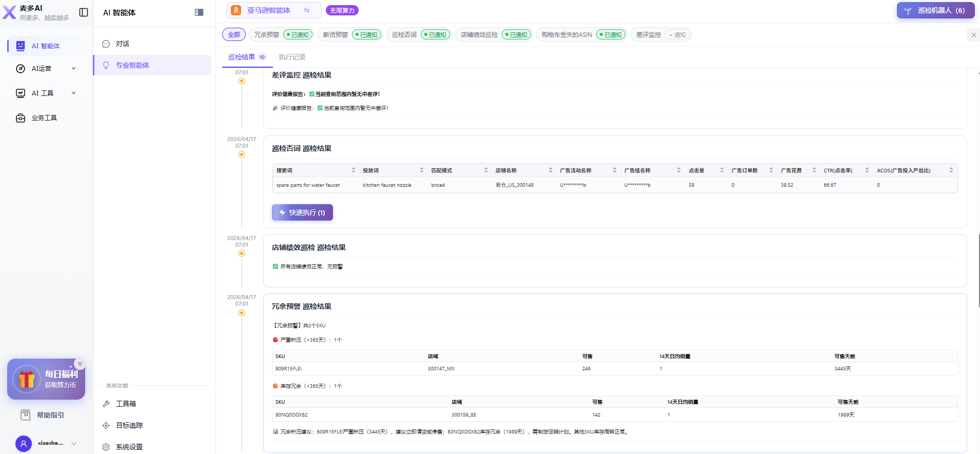980x454 pixels.
Task: Click 快速执行 (1) button
Action: click(302, 212)
